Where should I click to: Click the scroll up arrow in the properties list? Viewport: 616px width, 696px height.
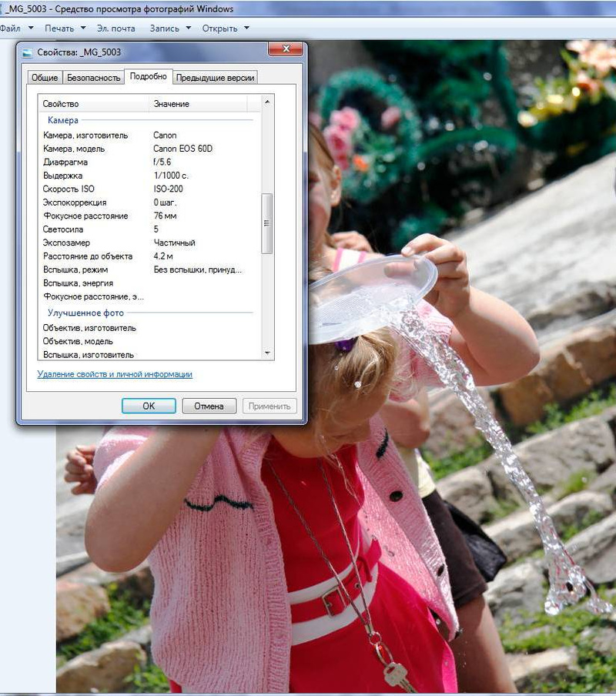267,102
